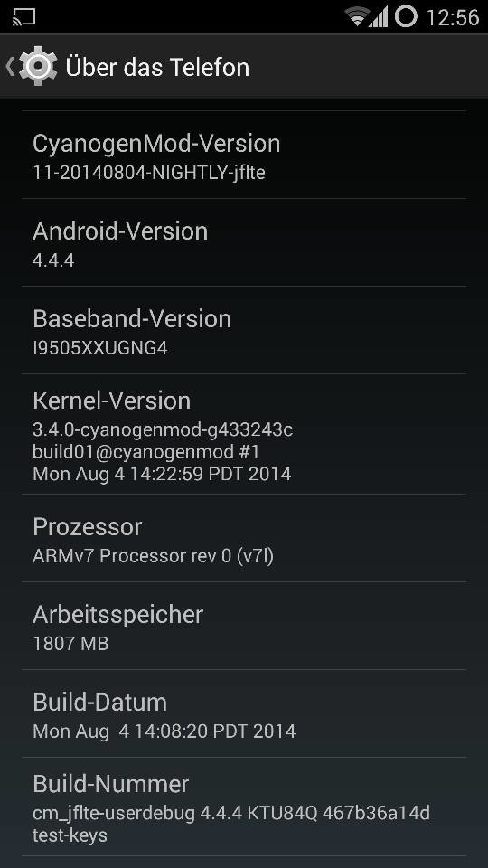
Task: Tap the Build-Datum entry
Action: tap(244, 713)
